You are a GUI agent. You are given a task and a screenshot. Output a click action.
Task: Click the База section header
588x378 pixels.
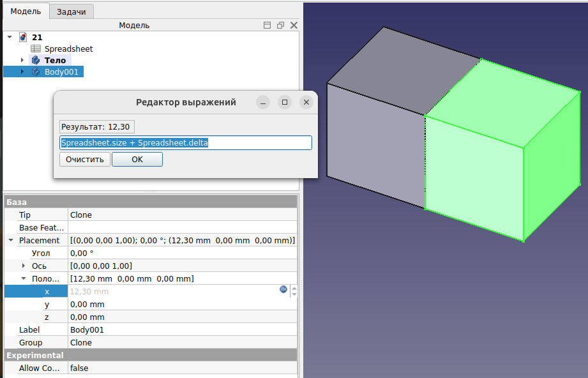pos(151,202)
